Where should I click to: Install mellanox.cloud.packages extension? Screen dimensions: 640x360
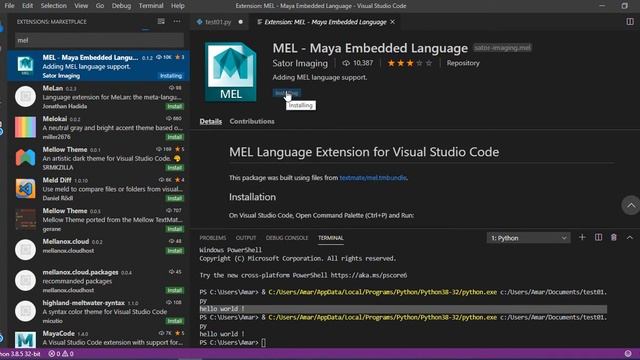[x=174, y=290]
